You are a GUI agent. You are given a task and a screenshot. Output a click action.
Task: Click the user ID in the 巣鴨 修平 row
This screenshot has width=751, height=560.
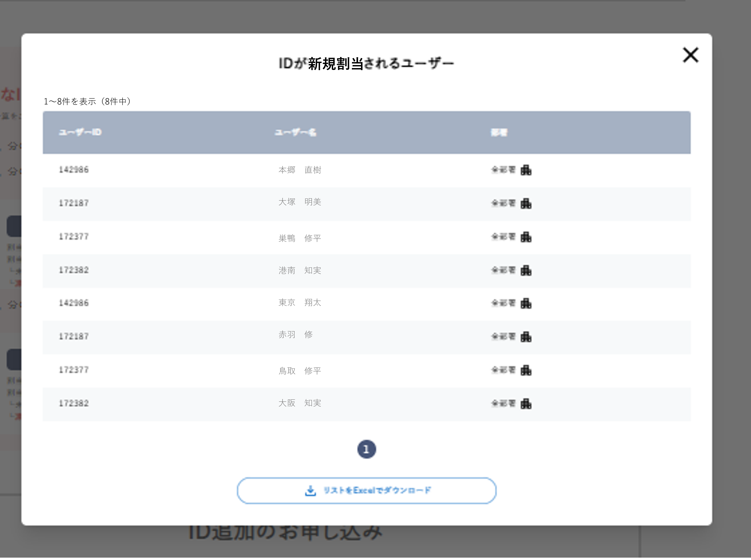74,236
